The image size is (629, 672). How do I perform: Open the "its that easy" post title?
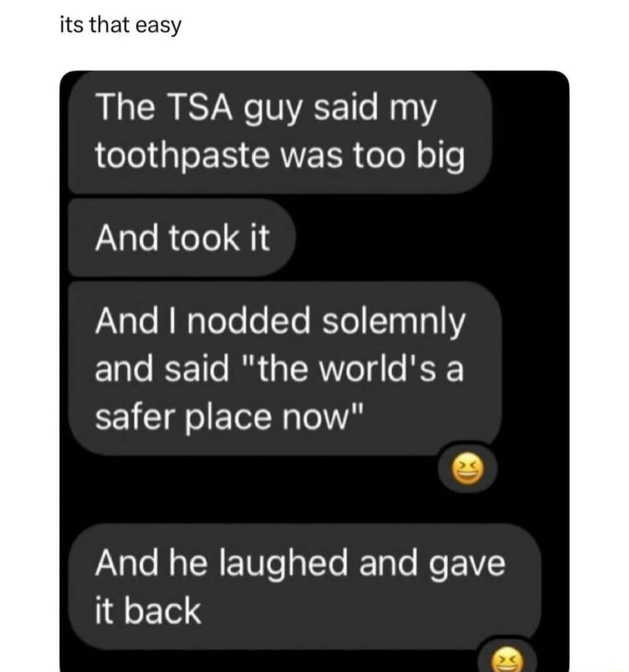pos(121,25)
